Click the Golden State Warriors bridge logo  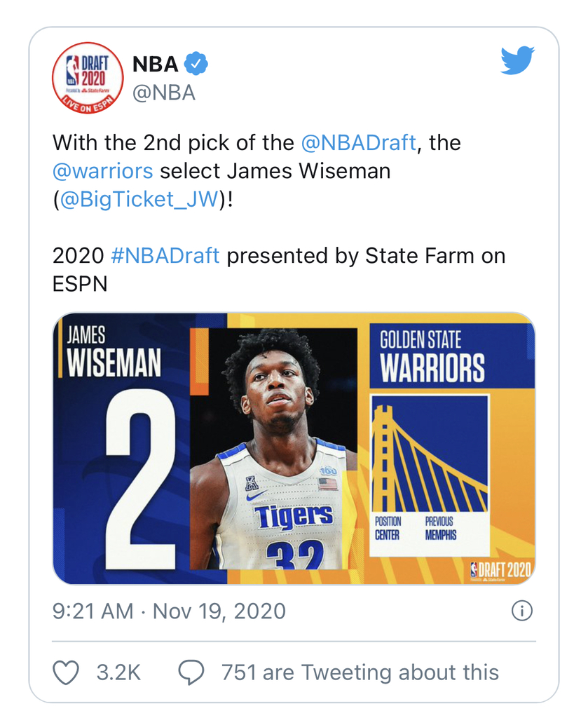pos(429,454)
